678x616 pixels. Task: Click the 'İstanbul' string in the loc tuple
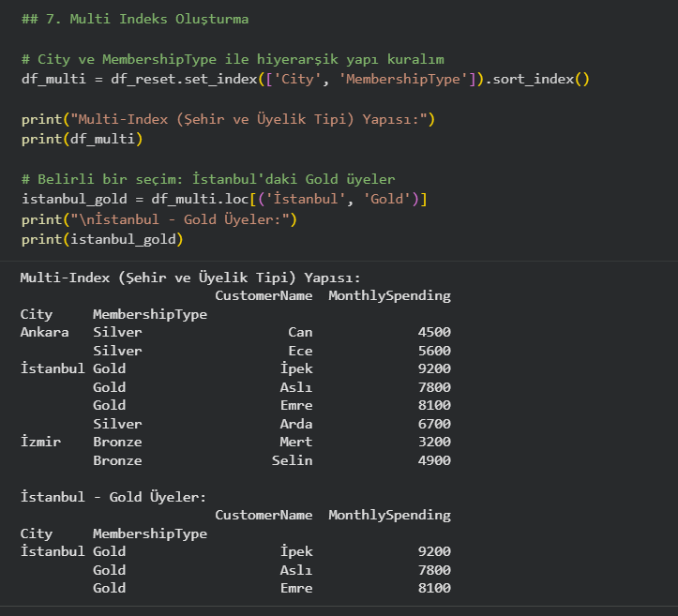pos(306,200)
